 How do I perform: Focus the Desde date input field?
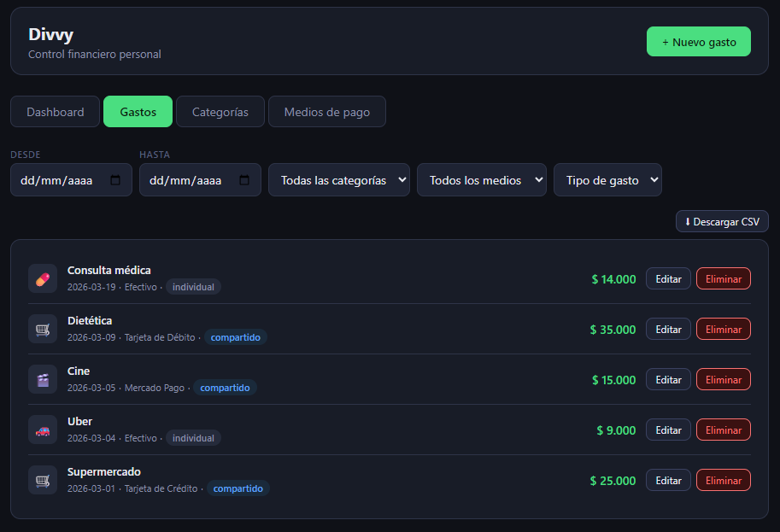point(60,180)
